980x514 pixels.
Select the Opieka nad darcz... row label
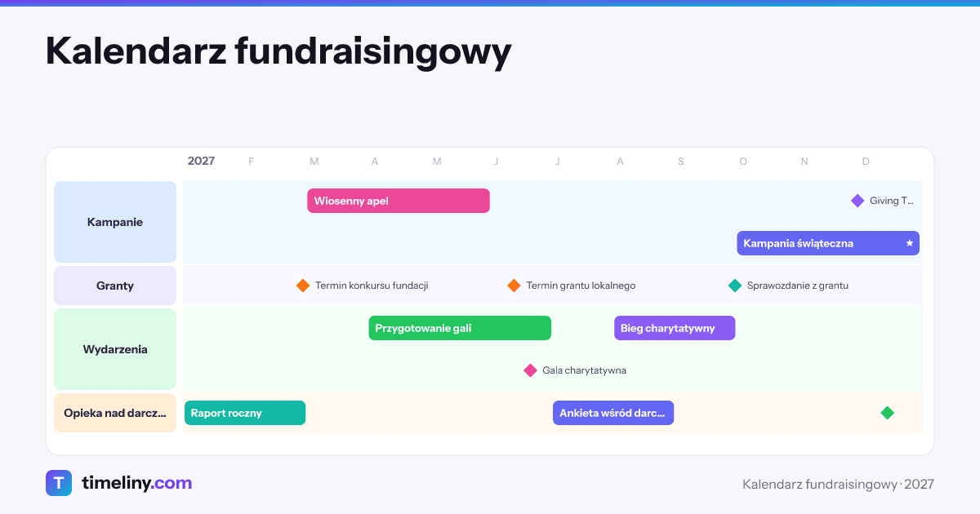point(115,413)
